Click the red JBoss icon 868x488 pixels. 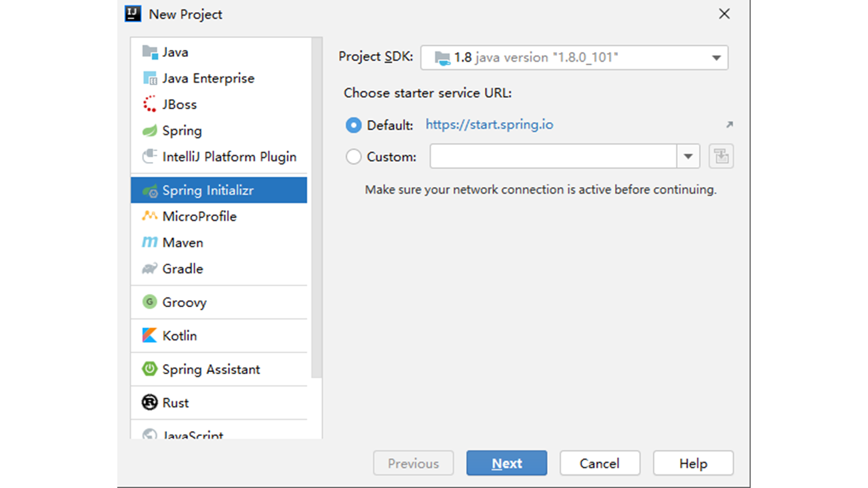pos(150,104)
